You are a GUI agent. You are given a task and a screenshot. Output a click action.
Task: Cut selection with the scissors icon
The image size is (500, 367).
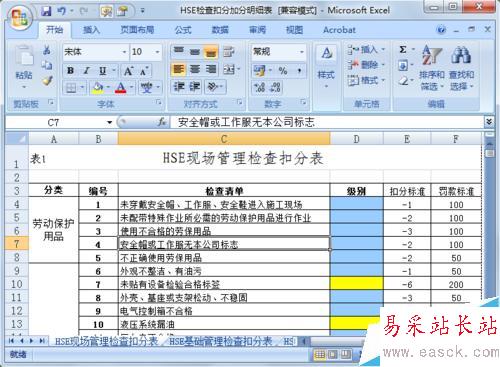point(47,51)
